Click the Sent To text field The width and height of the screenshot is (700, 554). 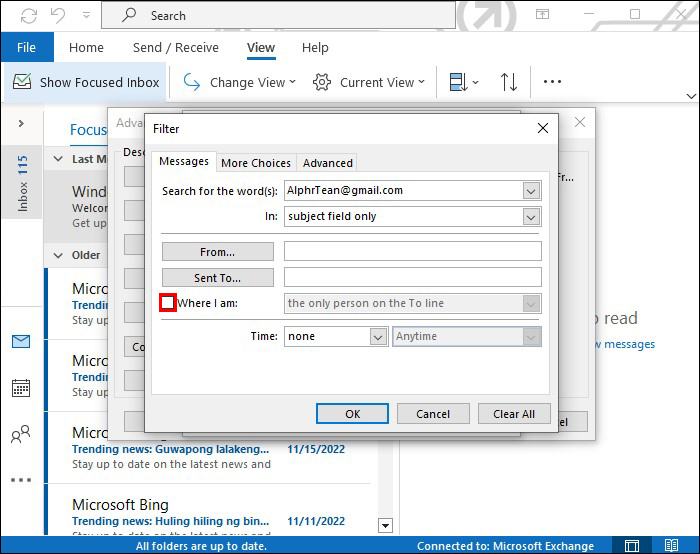coord(412,277)
